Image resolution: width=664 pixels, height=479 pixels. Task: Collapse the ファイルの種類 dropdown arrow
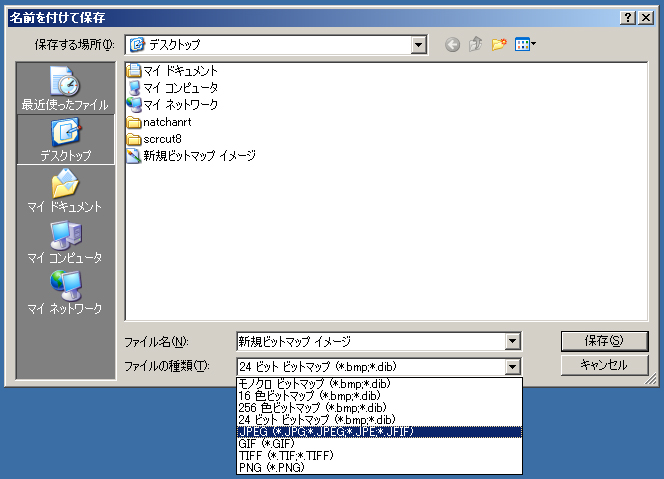tap(512, 366)
